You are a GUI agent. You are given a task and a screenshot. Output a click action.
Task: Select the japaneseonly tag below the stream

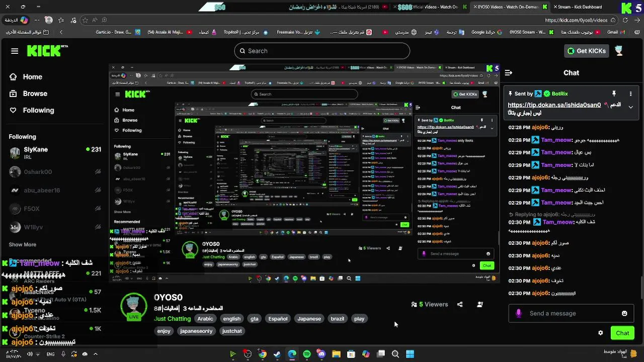(x=196, y=331)
